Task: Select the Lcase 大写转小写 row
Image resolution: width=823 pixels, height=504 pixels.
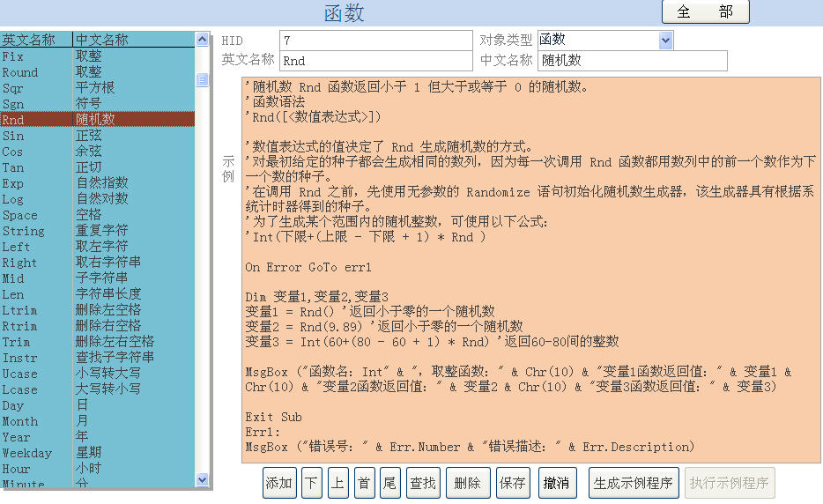Action: (x=97, y=389)
